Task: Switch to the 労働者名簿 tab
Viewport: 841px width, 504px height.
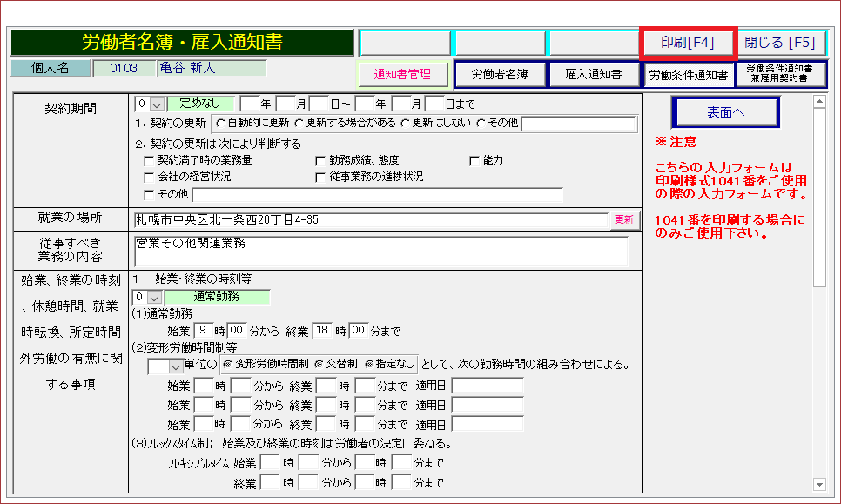Action: pyautogui.click(x=500, y=75)
